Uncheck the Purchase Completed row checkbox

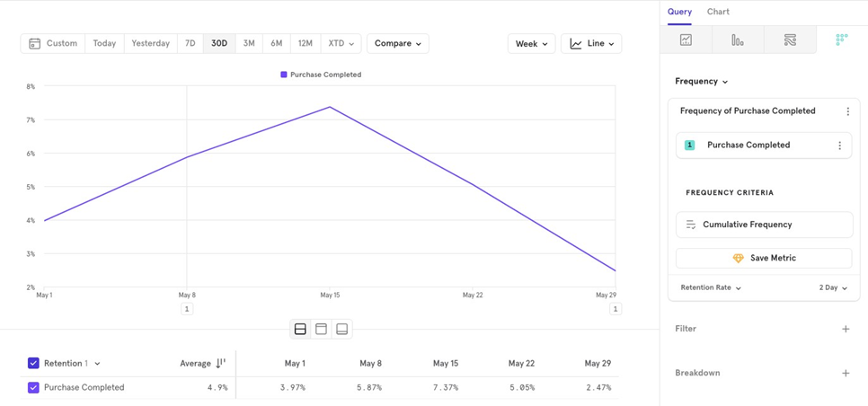(33, 388)
